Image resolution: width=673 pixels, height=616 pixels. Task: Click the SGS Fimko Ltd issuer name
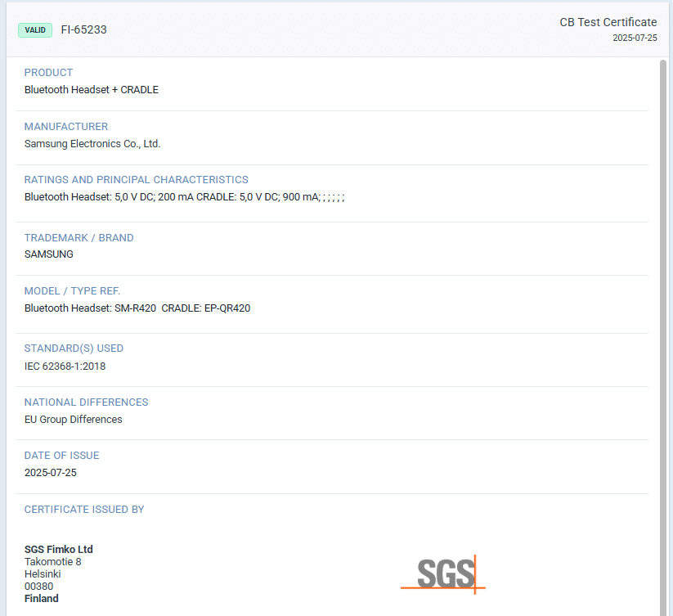click(59, 550)
